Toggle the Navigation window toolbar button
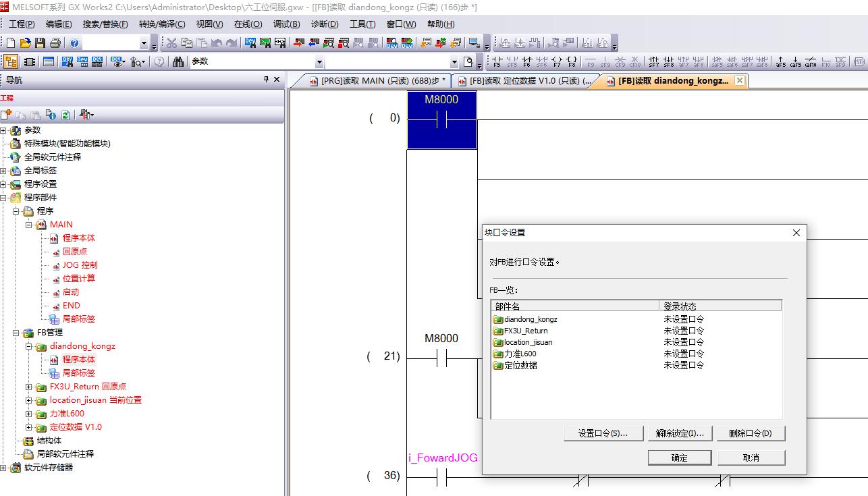The height and width of the screenshot is (496, 868). coord(11,61)
